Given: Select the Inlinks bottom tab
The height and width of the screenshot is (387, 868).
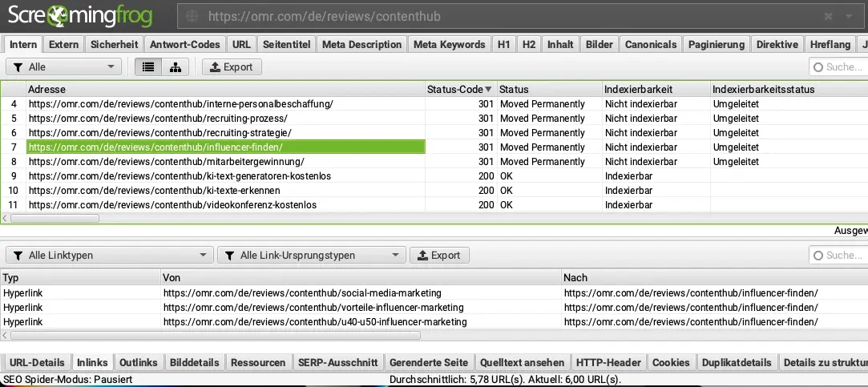Looking at the screenshot, I should coord(92,363).
